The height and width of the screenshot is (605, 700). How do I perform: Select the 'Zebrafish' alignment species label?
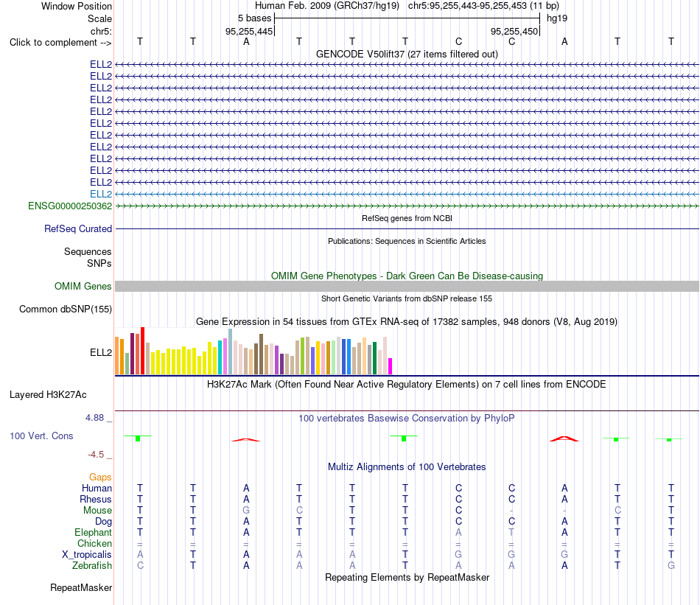click(92, 565)
